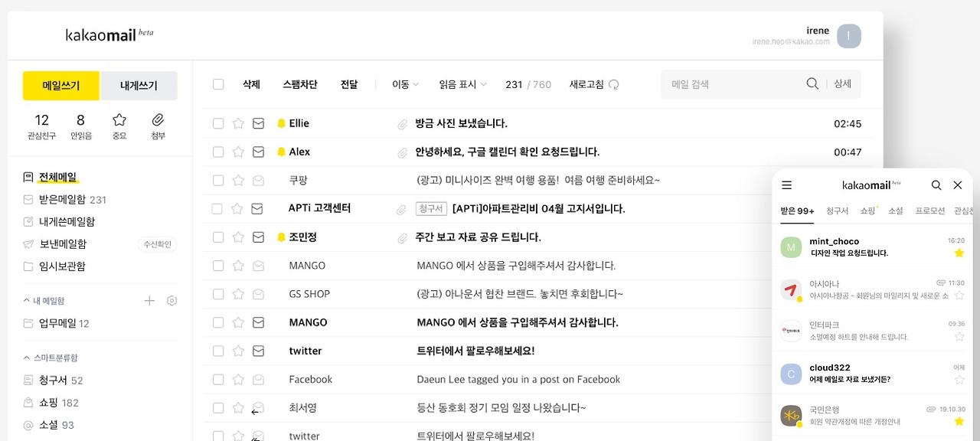Click the 수신확인 button beside 보낸메일함
Viewport: 980px width, 441px height.
click(x=158, y=244)
